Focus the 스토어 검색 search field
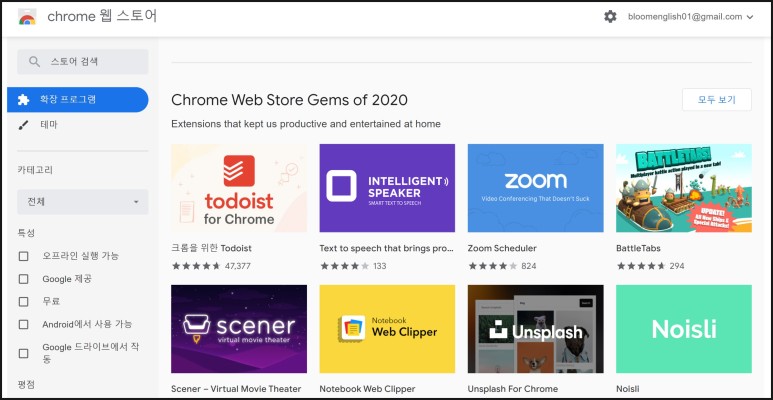The height and width of the screenshot is (400, 773). coord(83,62)
